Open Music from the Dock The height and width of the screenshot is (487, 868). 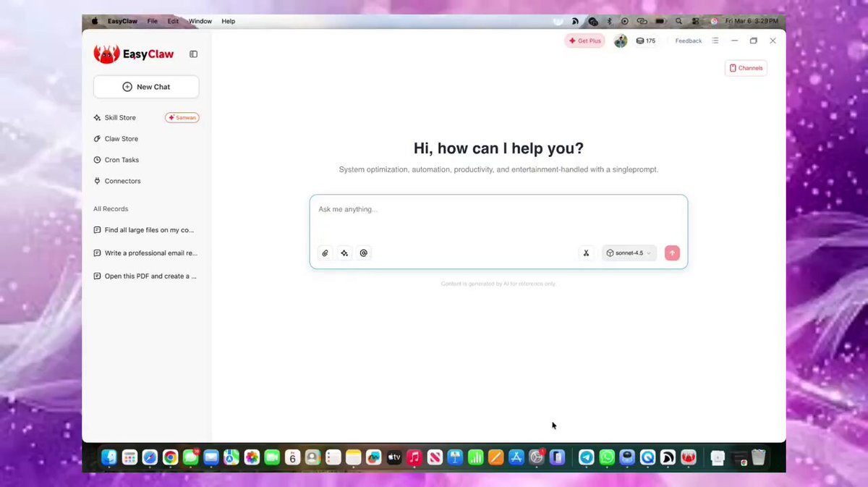click(x=414, y=457)
